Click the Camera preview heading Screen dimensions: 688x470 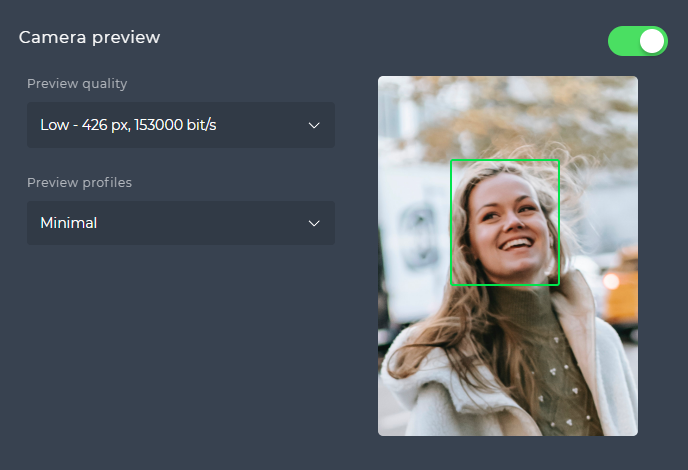click(90, 37)
